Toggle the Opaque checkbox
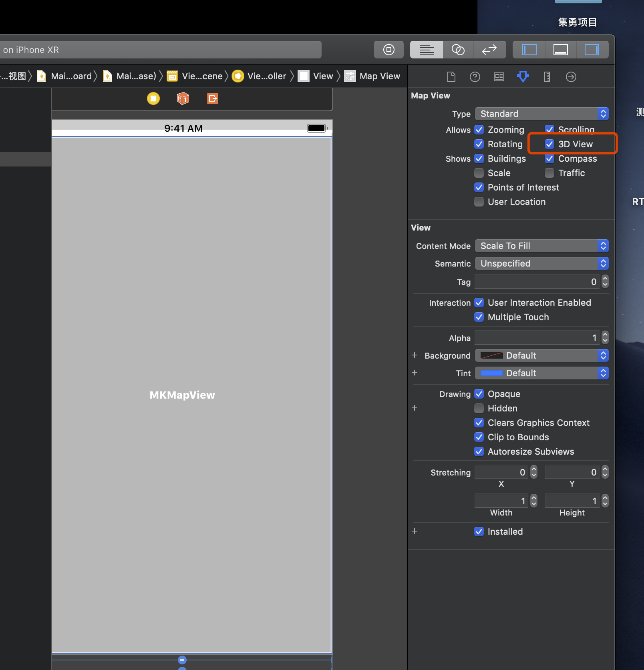 click(x=479, y=394)
